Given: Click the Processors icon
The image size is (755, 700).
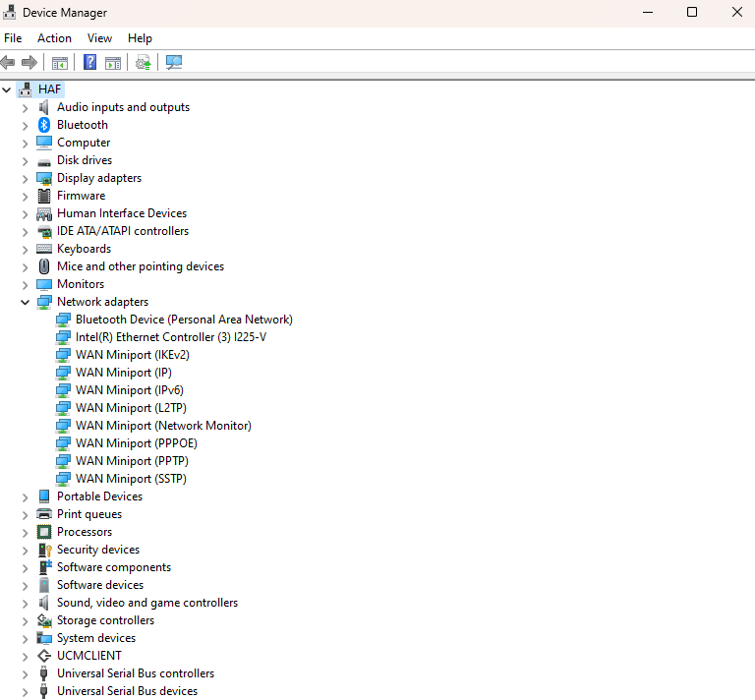Looking at the screenshot, I should (44, 532).
